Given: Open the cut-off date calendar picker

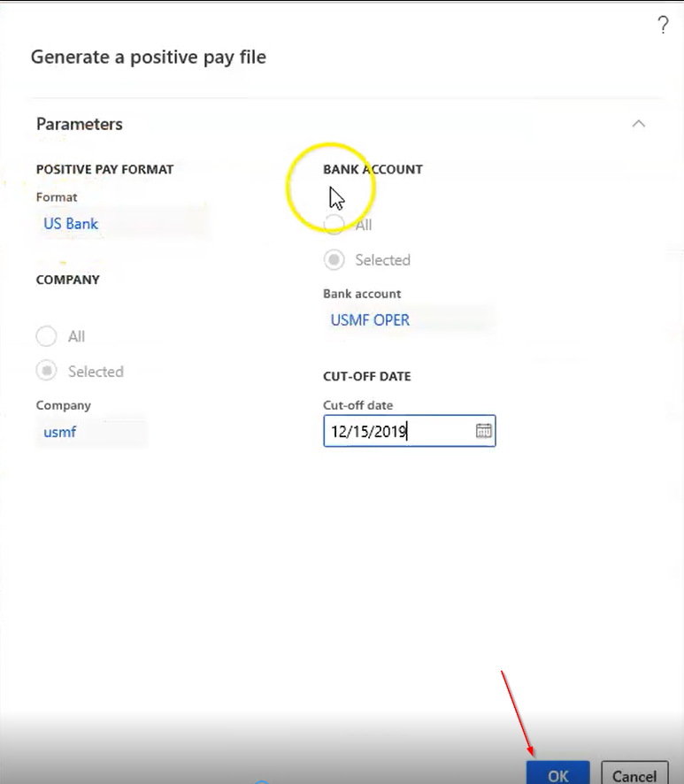Looking at the screenshot, I should coord(483,431).
